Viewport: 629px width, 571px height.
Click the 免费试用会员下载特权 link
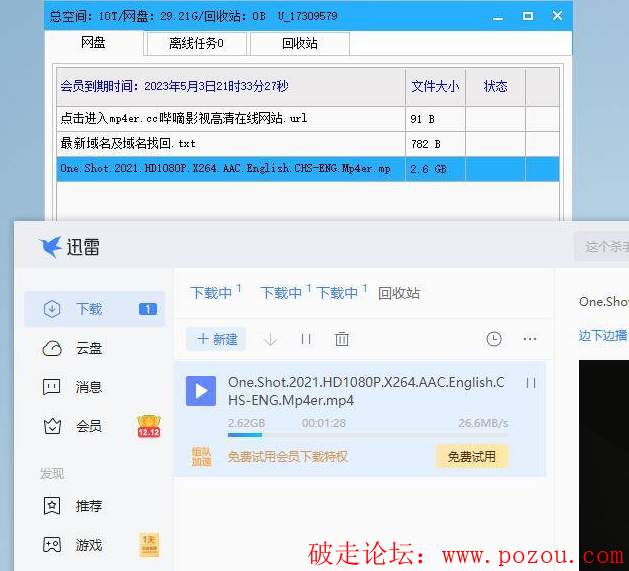coord(287,457)
